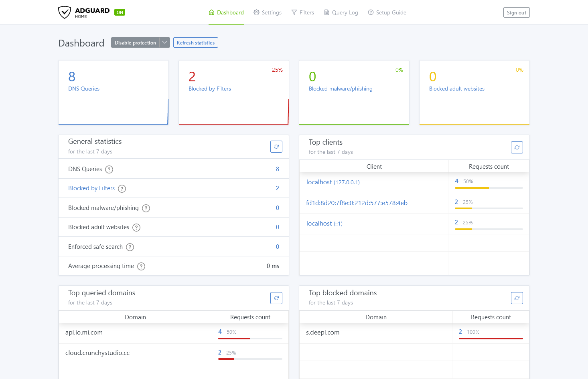Click the Refresh statistics button
Screen dimensions: 588x379
[195, 42]
